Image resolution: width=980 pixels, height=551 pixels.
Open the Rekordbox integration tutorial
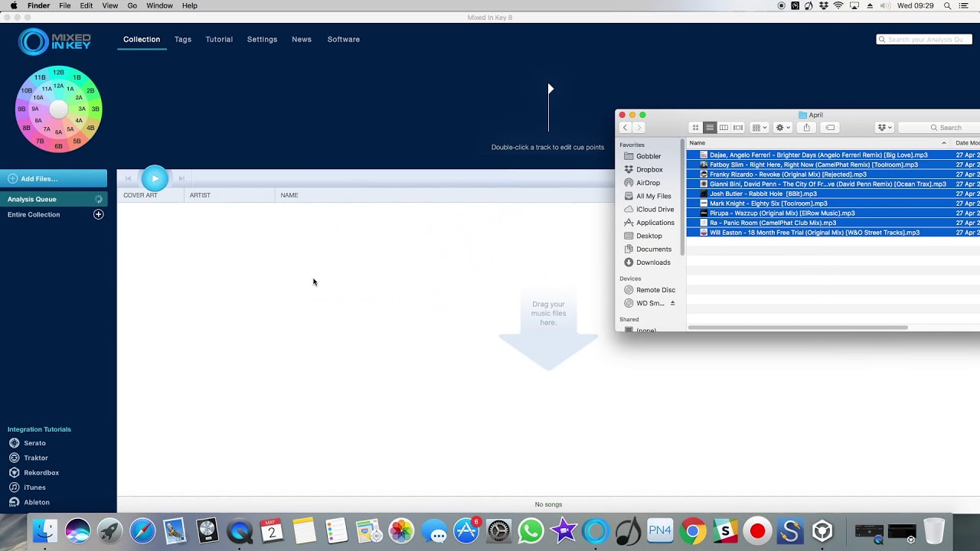[x=34, y=473]
